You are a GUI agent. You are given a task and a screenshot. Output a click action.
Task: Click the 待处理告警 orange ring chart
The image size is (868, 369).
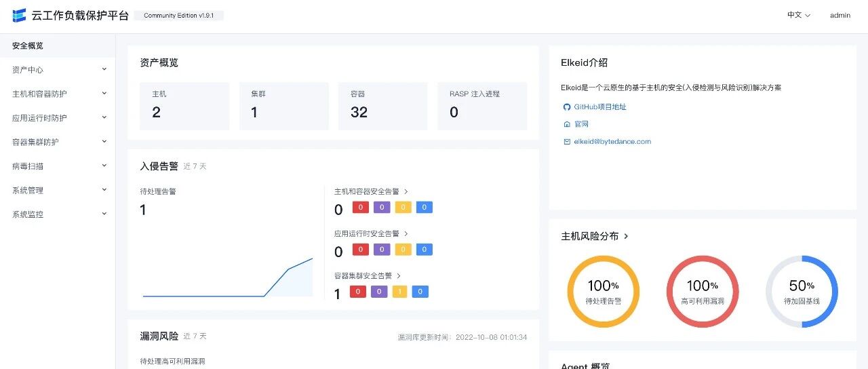(604, 292)
